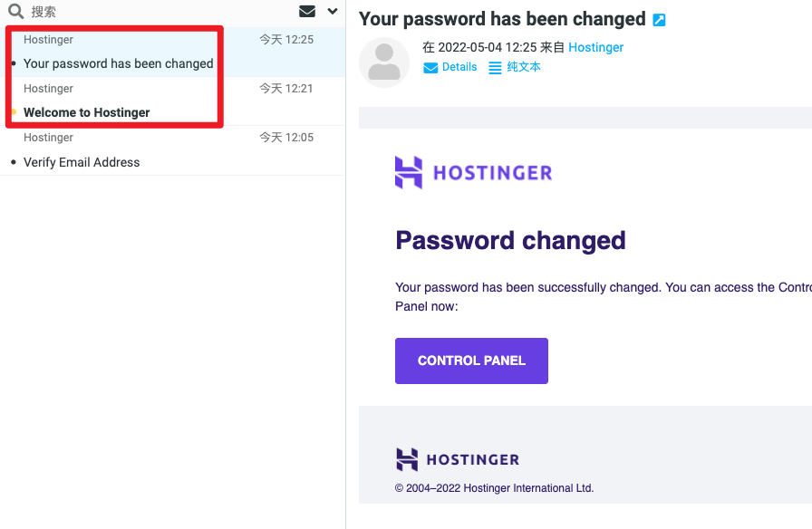Viewport: 812px width, 529px height.
Task: Click the sender avatar image
Action: pos(384,63)
